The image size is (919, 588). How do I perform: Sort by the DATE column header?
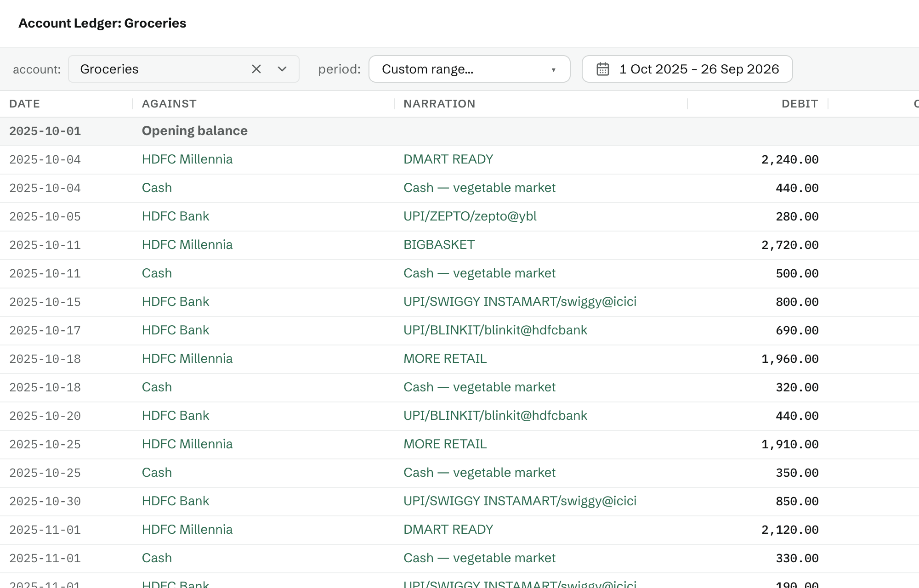tap(24, 104)
